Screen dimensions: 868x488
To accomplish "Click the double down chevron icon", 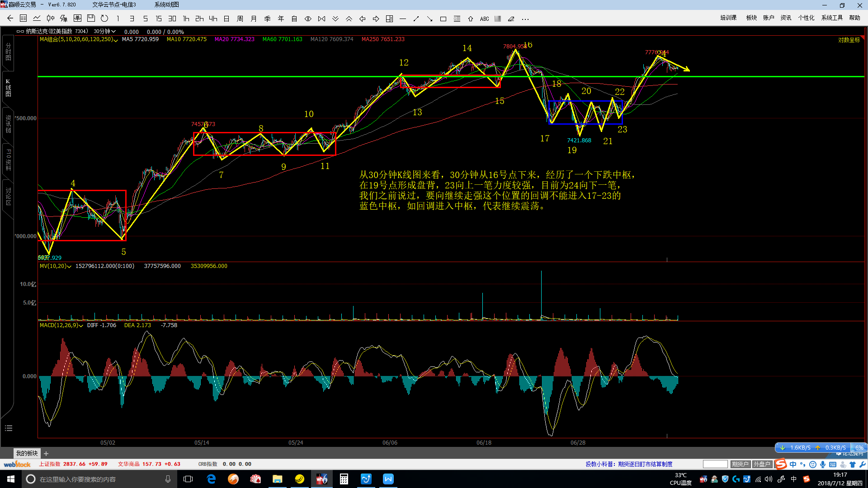I will [335, 19].
